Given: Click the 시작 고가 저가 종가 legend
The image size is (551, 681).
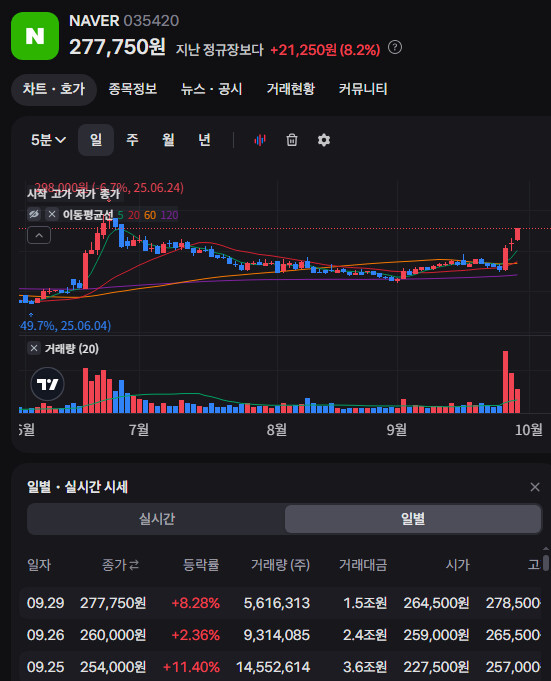Looking at the screenshot, I should 73,193.
